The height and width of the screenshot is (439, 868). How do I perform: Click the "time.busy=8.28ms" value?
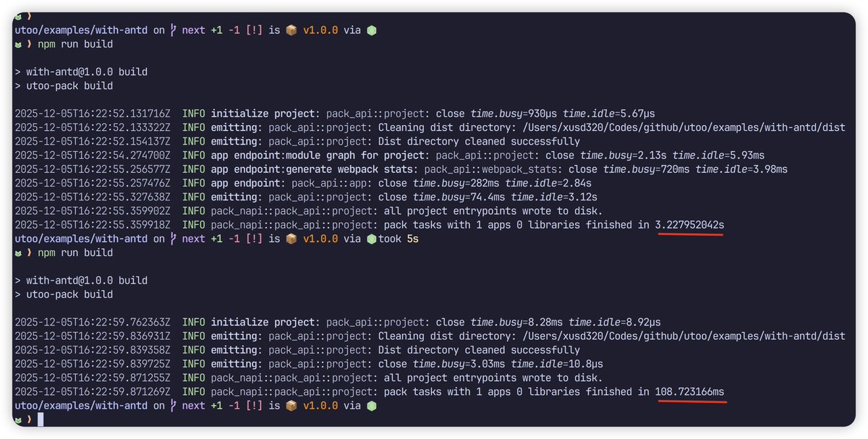[x=516, y=322]
